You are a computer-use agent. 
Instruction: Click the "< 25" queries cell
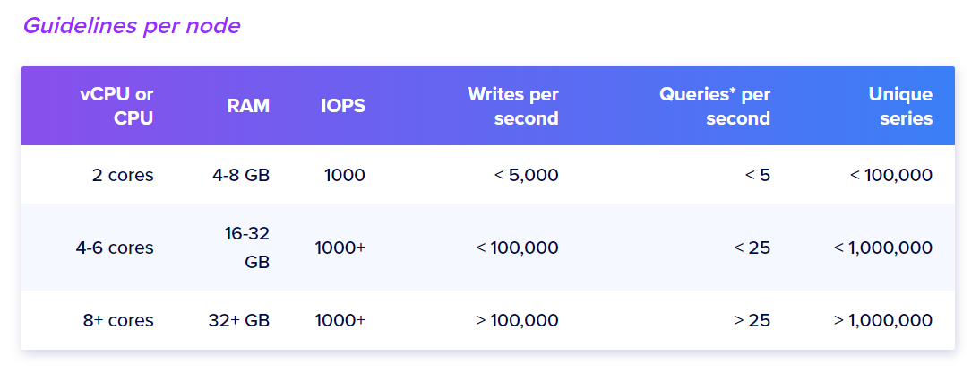752,248
